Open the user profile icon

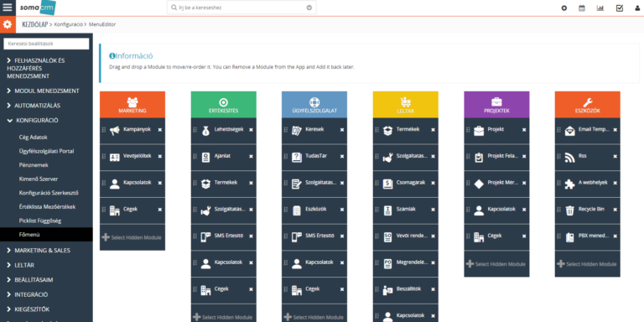[x=637, y=8]
